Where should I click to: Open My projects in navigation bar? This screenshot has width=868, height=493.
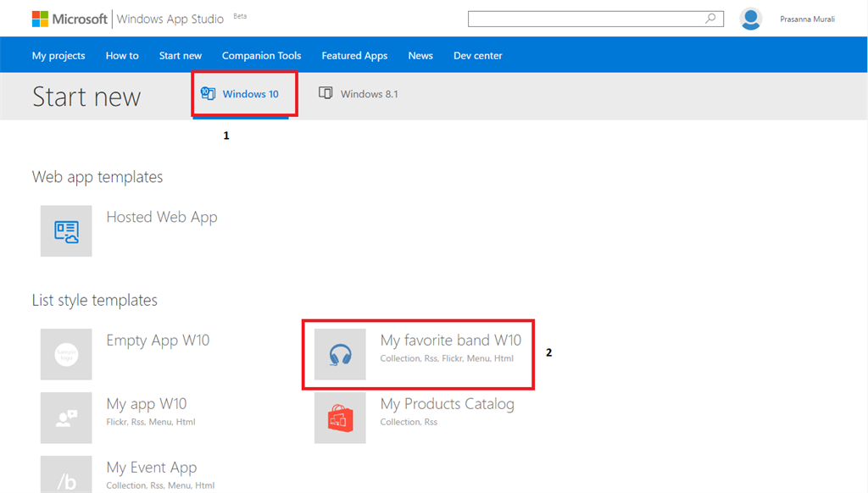click(58, 56)
